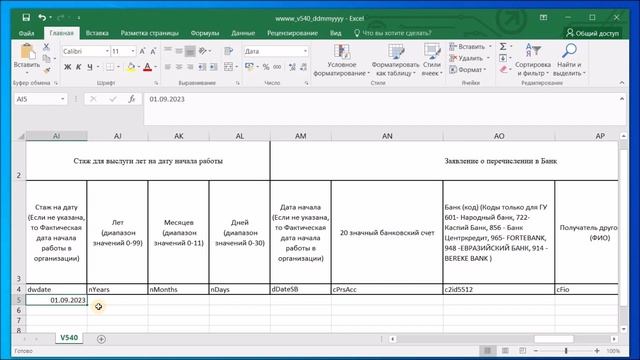Open Найти и выделить menu
Viewport: 640px width, 360px height.
569,60
